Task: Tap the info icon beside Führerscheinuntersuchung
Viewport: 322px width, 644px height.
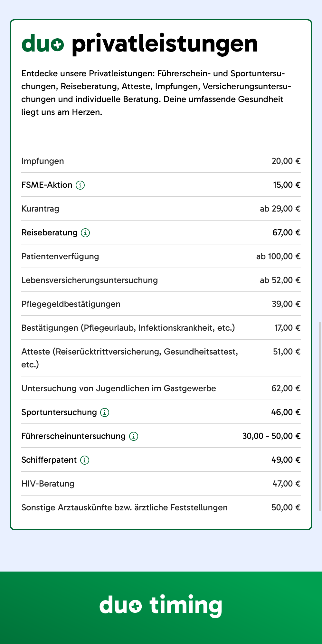Action: pyautogui.click(x=134, y=436)
